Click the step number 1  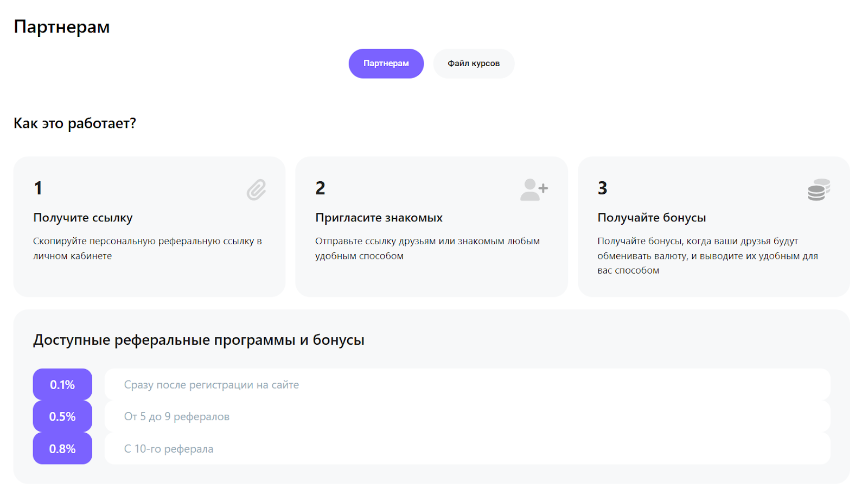(38, 188)
